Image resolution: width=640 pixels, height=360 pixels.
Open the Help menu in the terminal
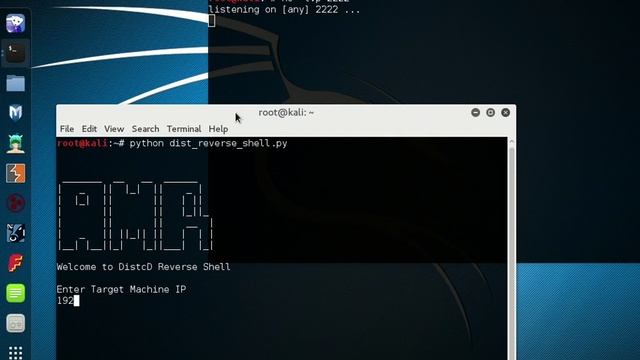(218, 129)
